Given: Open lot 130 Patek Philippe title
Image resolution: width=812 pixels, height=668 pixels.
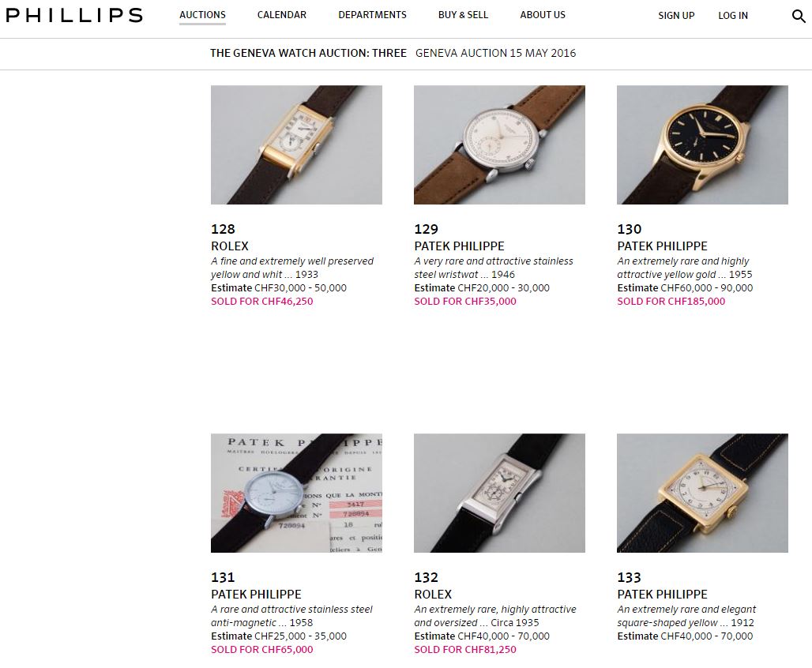Looking at the screenshot, I should click(662, 246).
